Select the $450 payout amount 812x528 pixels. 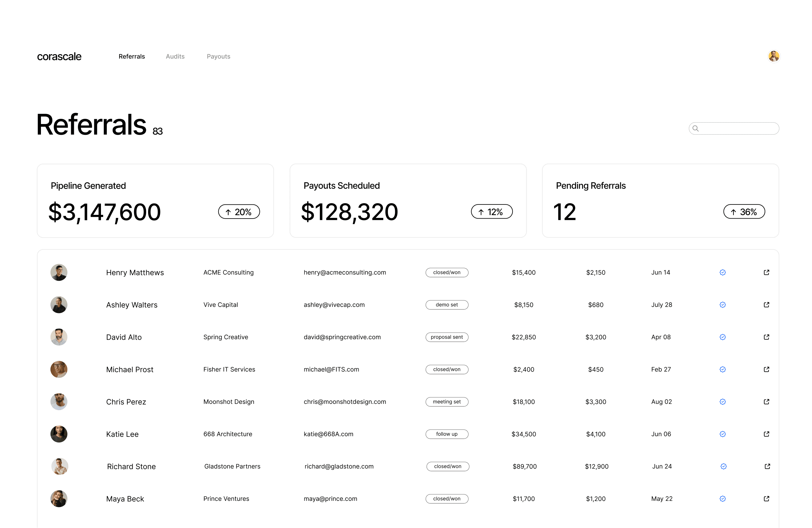596,369
